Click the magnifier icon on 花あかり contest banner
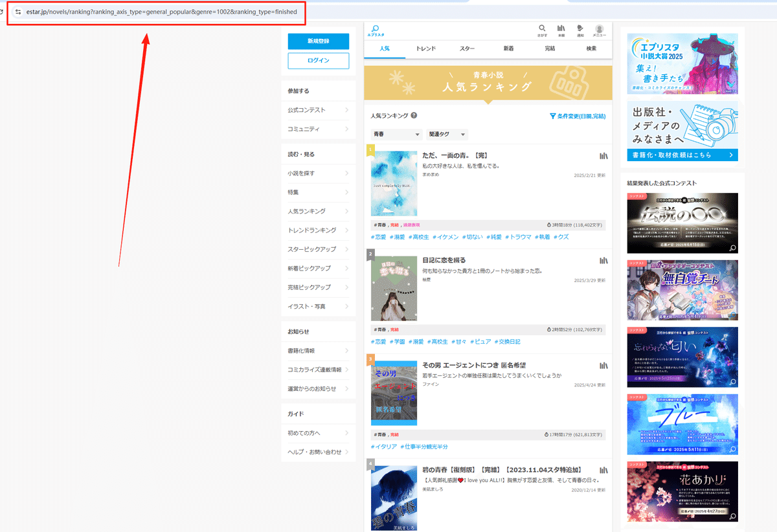This screenshot has height=532, width=777. tap(732, 516)
